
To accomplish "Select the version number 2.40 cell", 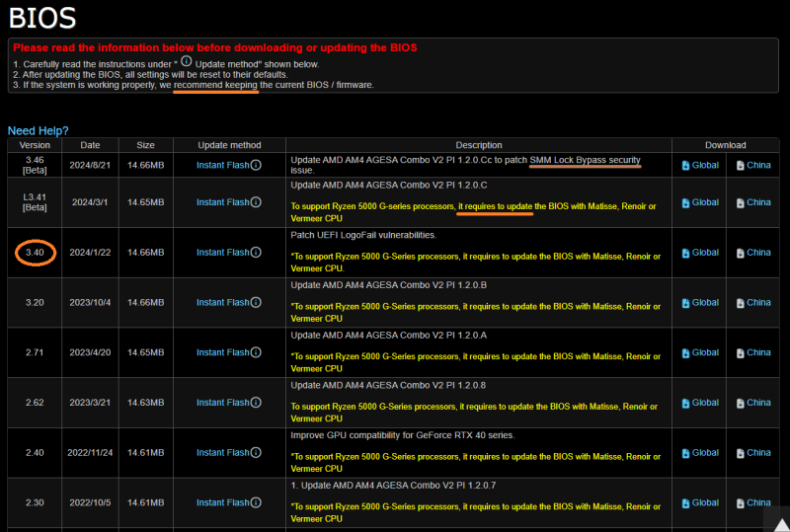I will pos(35,452).
